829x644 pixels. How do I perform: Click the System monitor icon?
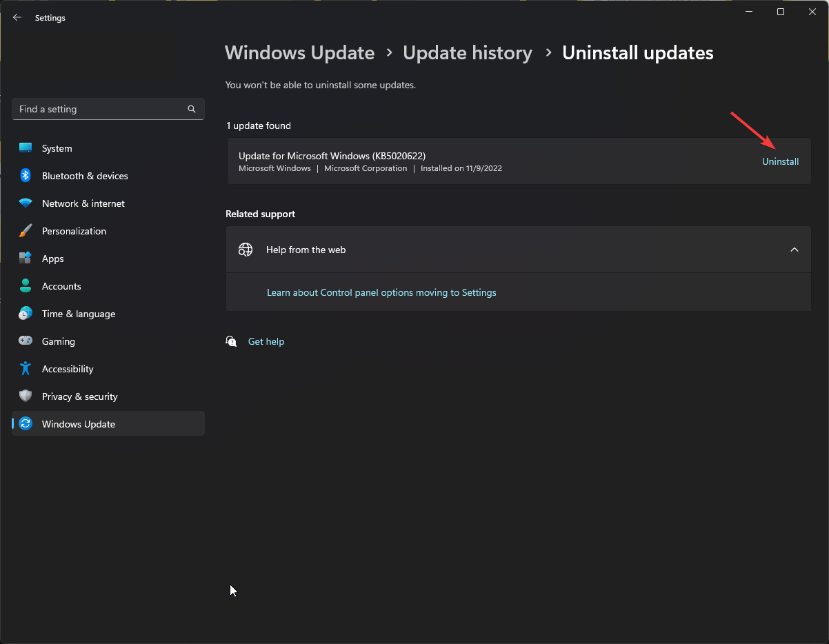(x=26, y=148)
